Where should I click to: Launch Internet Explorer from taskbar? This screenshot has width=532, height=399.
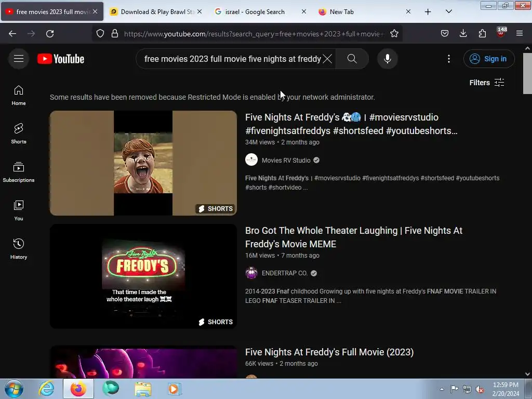[46, 389]
